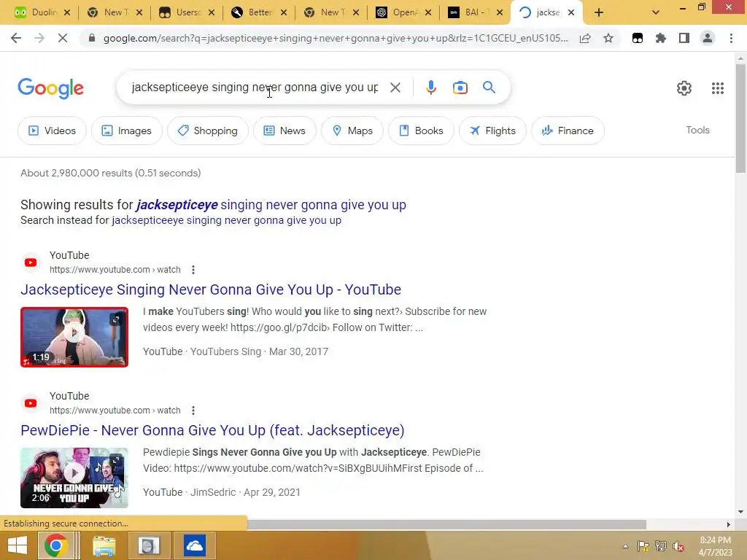Go to the Google homepage logo

pyautogui.click(x=50, y=88)
